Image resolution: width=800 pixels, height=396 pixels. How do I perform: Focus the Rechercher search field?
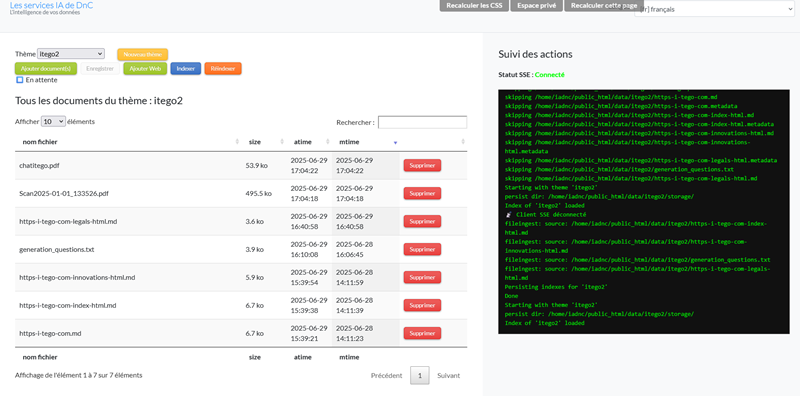(422, 122)
